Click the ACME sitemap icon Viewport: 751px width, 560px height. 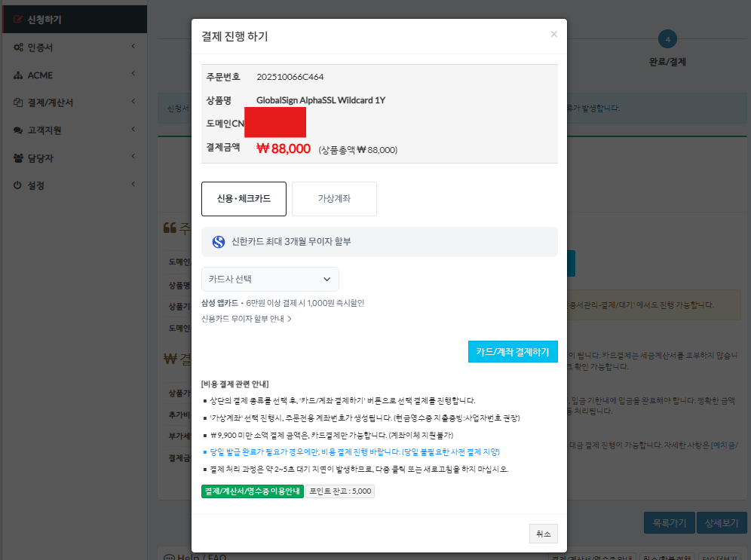point(18,75)
